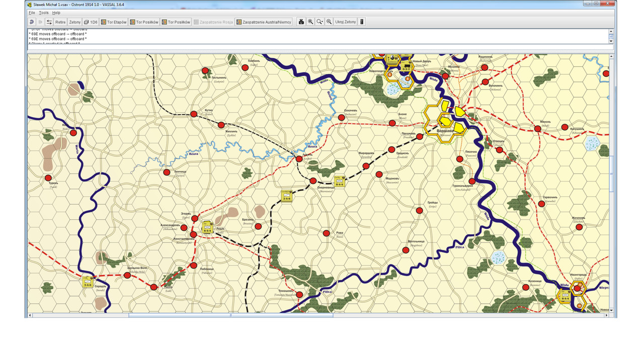Select the 8-4-4 counter near Ivangorod
644x359 pixels.
(x=565, y=297)
